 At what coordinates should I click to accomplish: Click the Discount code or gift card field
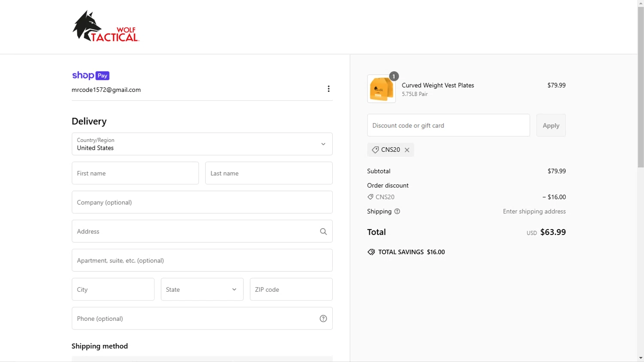pyautogui.click(x=449, y=125)
